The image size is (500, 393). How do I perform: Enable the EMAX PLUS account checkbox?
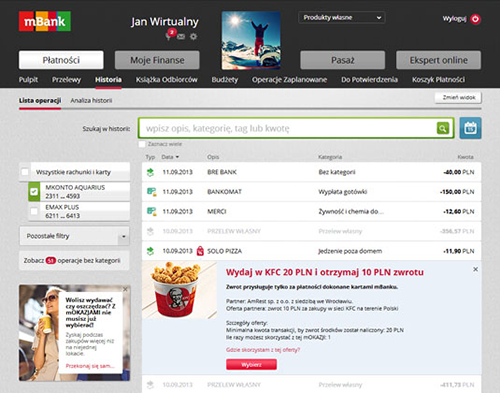[34, 211]
